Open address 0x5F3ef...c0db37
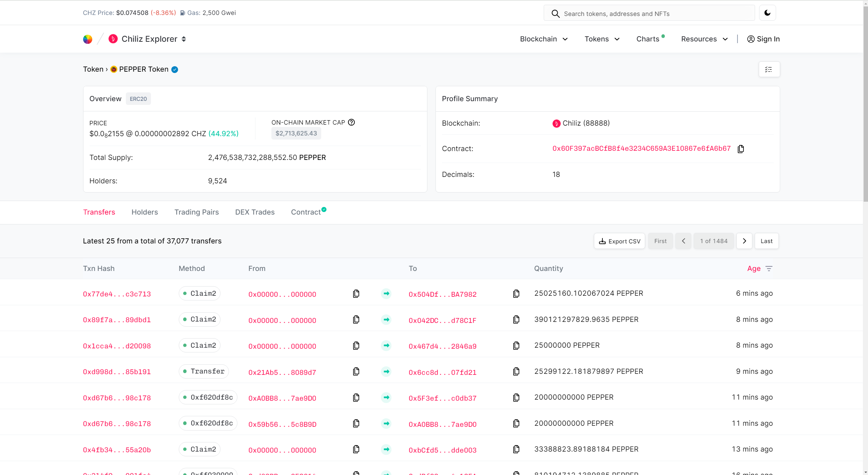The image size is (868, 475). coord(443,398)
